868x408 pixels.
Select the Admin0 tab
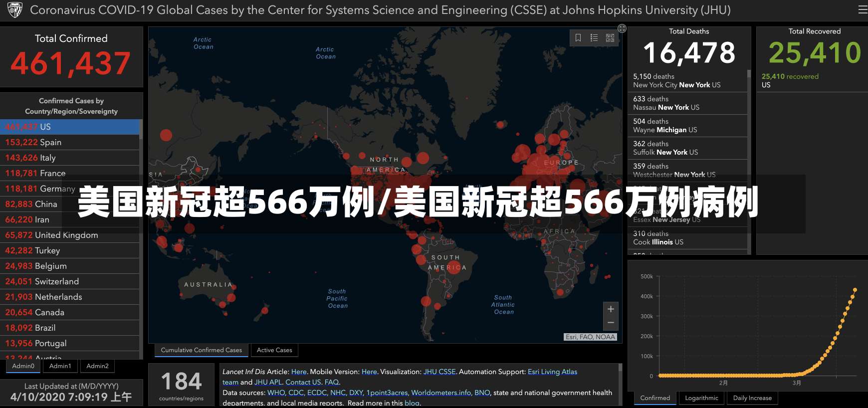coord(23,366)
